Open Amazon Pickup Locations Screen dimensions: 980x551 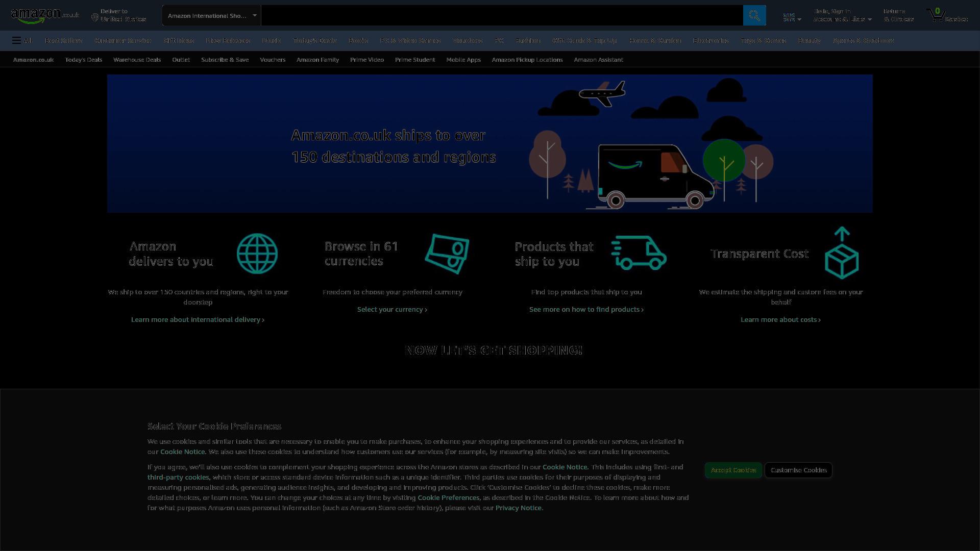[527, 60]
